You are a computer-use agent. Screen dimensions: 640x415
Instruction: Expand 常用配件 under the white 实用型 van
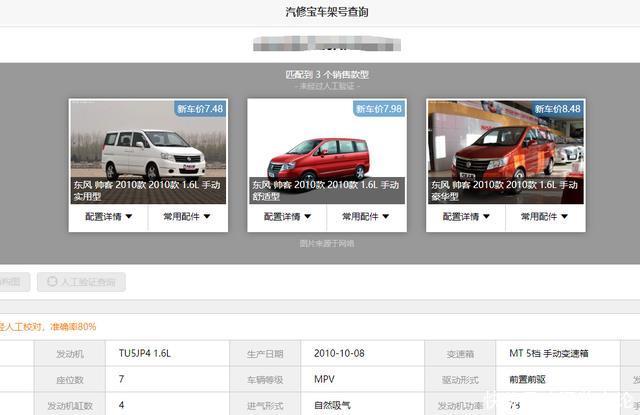187,216
